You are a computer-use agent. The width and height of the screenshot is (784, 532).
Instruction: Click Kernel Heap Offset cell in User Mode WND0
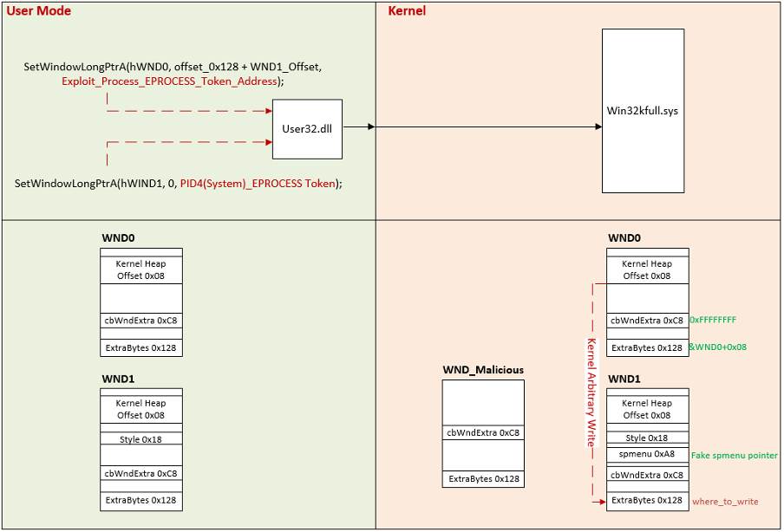coord(140,269)
